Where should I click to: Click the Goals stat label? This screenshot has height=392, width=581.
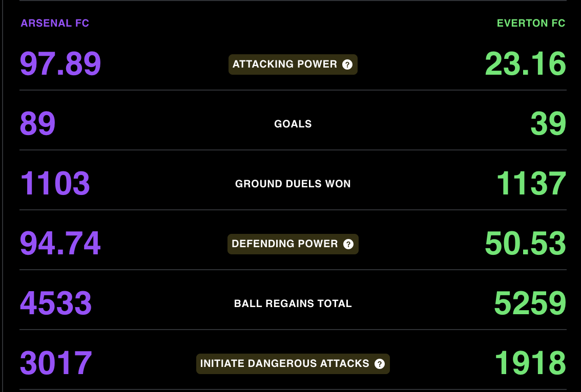(x=293, y=124)
